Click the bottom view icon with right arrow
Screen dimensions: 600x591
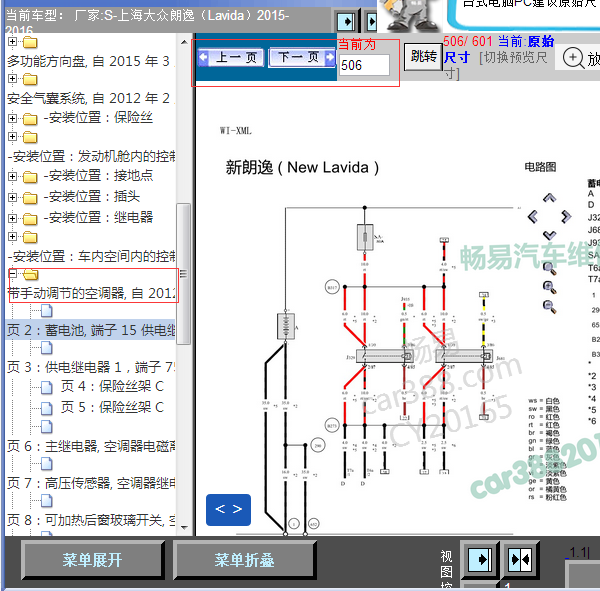(x=480, y=560)
